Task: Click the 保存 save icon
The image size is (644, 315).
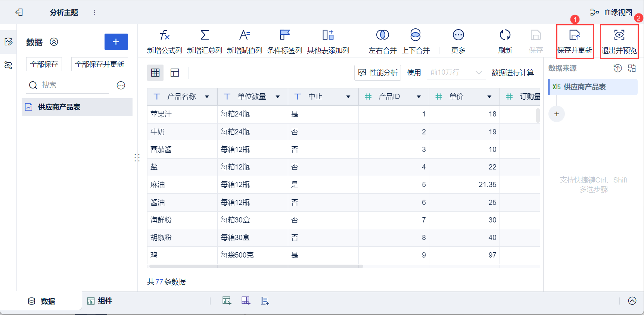Action: [536, 42]
